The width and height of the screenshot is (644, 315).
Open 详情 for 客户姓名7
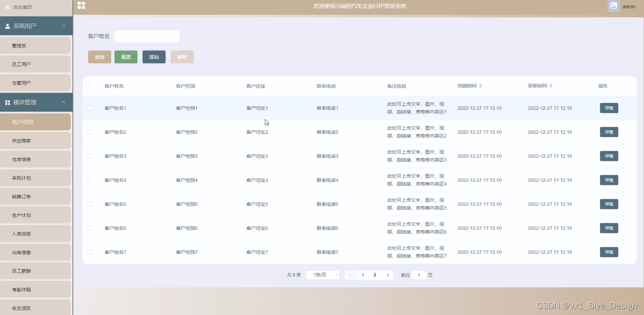(x=609, y=252)
